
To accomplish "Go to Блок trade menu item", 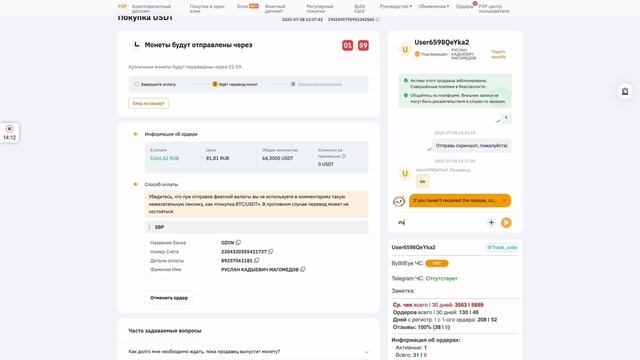I will click(x=247, y=6).
